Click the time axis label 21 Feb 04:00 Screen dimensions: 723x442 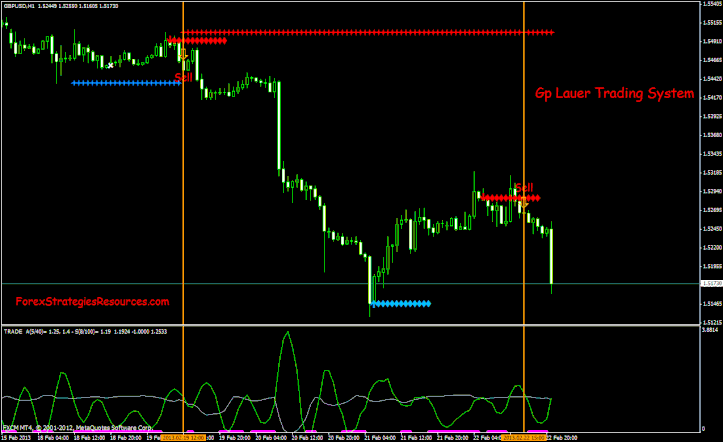(380, 437)
